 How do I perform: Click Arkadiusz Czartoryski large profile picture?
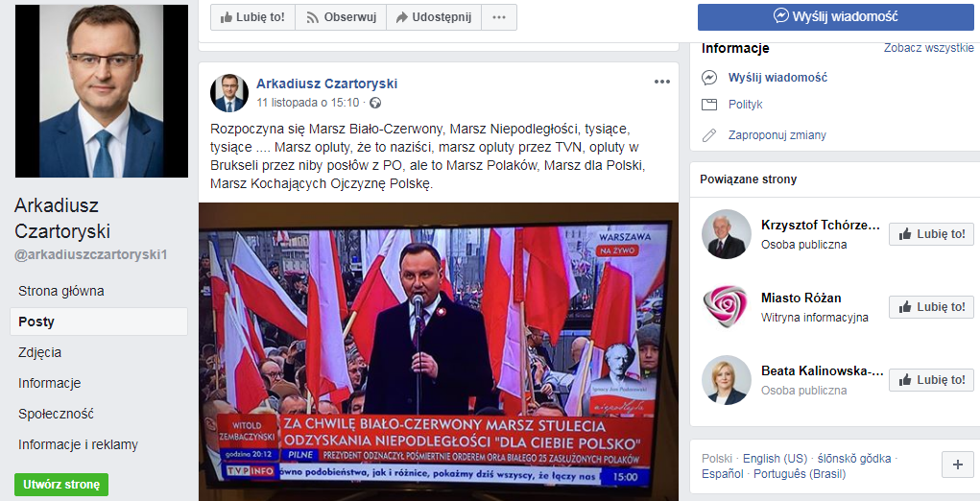tap(101, 91)
